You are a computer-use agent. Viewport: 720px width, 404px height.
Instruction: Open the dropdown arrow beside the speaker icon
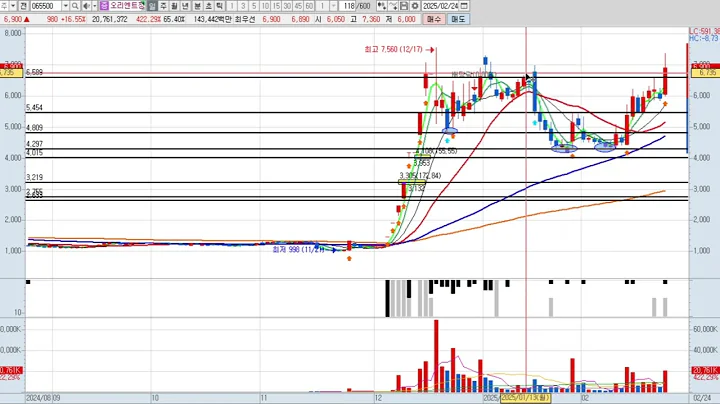(x=95, y=6)
